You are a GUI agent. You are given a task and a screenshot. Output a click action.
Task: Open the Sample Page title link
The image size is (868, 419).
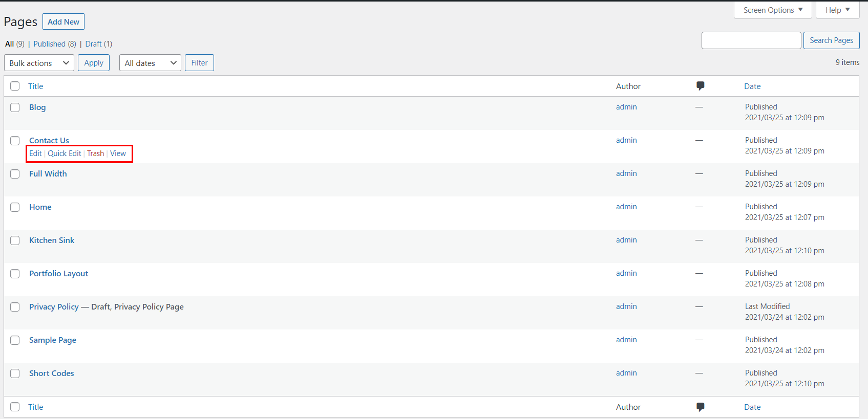point(53,340)
